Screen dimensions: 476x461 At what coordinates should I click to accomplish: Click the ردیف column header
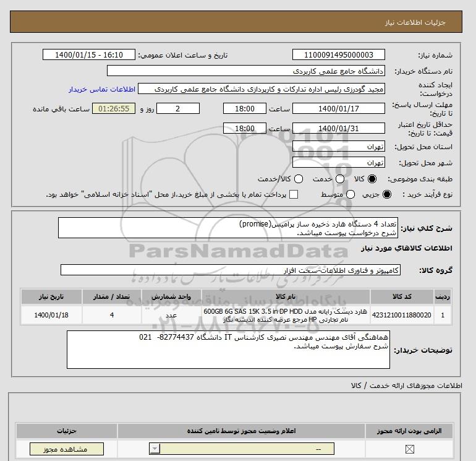point(443,296)
